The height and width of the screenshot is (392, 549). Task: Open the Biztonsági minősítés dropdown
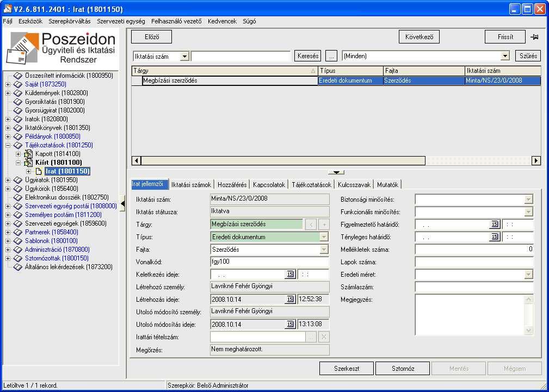click(x=528, y=200)
